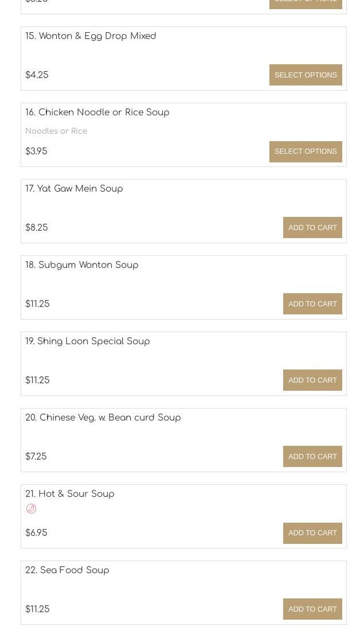
Task: Open the 22. Sea Food Soup title
Action: 67,570
